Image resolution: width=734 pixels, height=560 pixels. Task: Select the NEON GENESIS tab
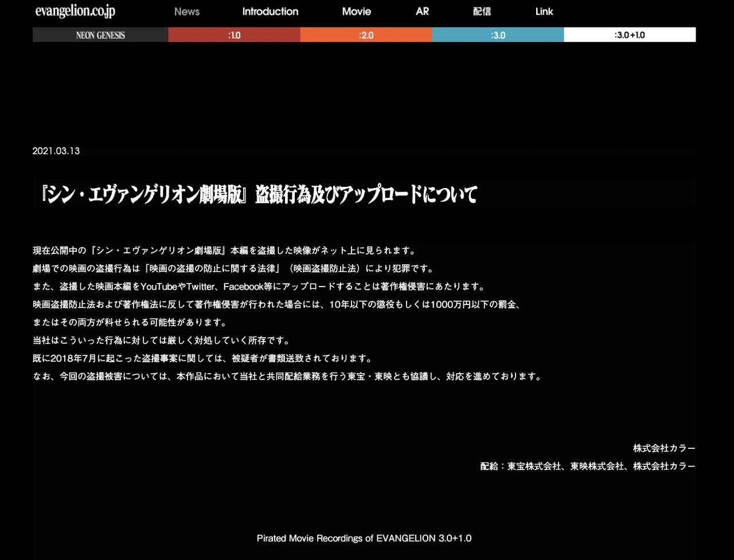click(x=100, y=34)
